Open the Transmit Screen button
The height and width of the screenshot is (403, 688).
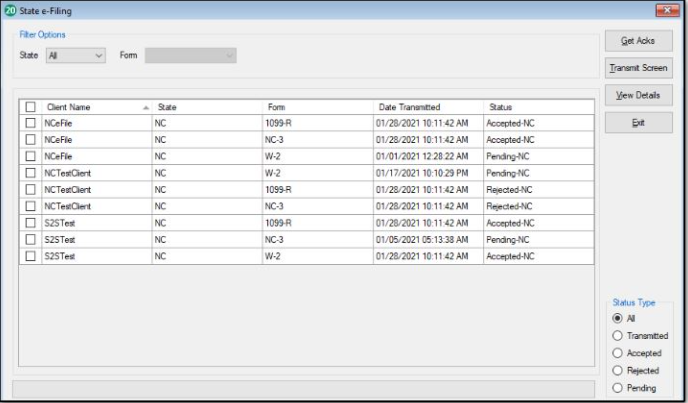click(638, 68)
